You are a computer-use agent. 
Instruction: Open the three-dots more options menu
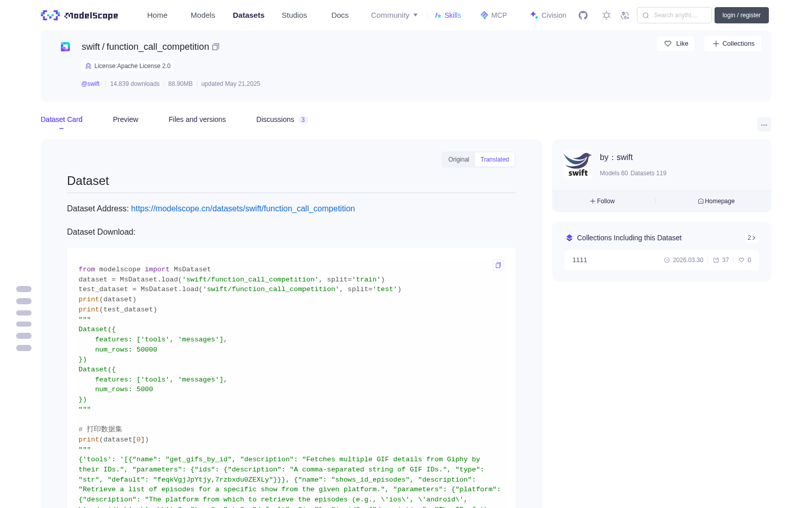coord(764,124)
